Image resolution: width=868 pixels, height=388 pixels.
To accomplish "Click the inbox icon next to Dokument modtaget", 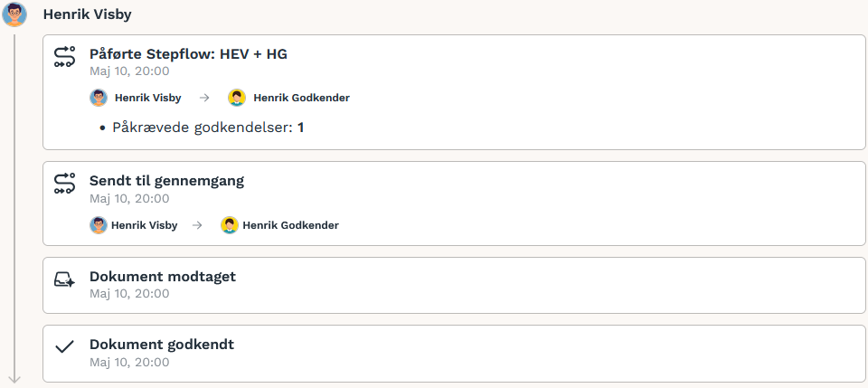I will click(64, 279).
